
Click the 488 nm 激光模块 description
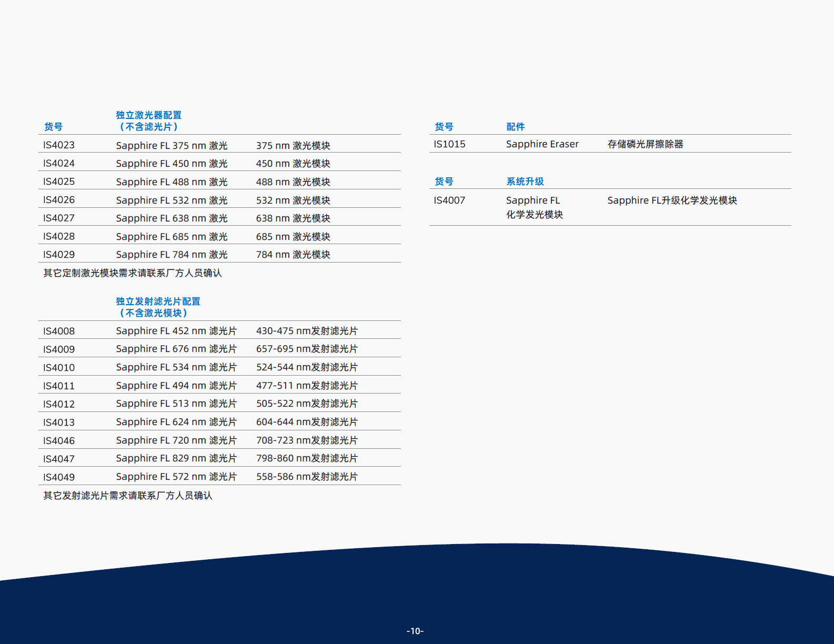pyautogui.click(x=293, y=182)
